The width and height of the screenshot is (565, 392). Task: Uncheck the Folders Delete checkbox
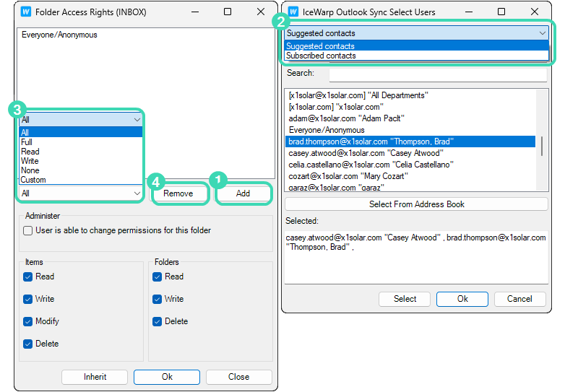coord(157,321)
